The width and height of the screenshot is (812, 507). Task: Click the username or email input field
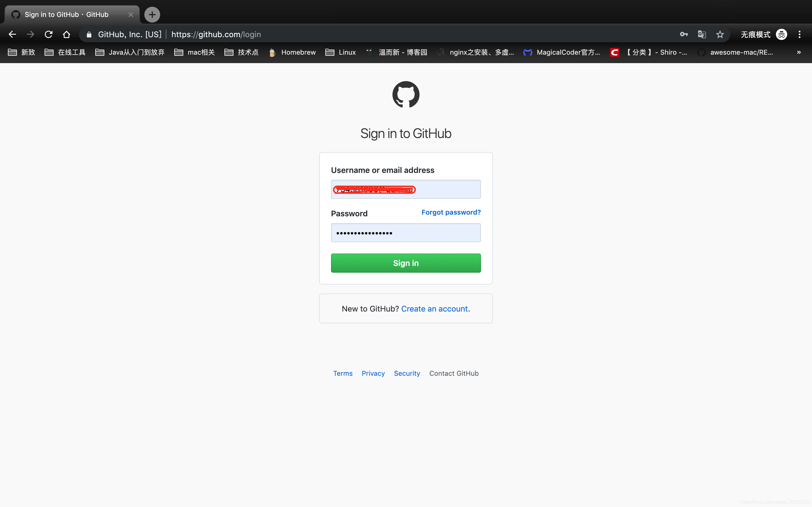406,189
